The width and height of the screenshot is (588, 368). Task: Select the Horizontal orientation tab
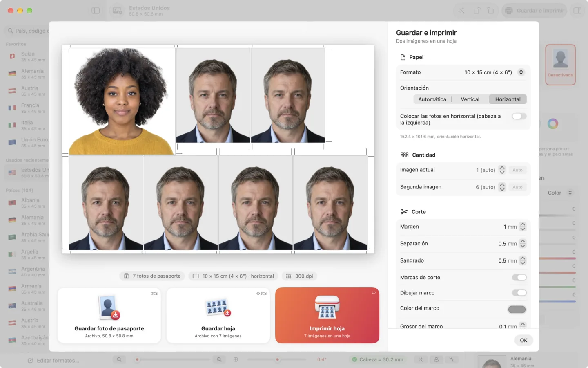508,99
